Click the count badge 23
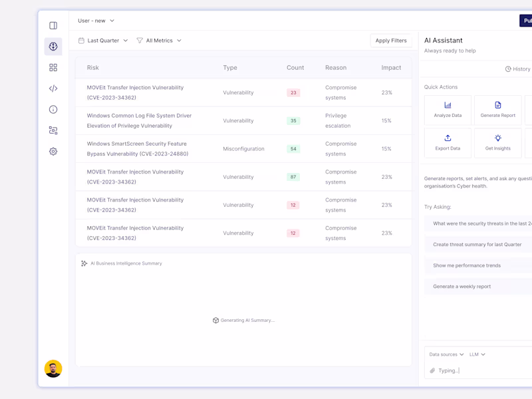This screenshot has width=532, height=399. pos(293,92)
